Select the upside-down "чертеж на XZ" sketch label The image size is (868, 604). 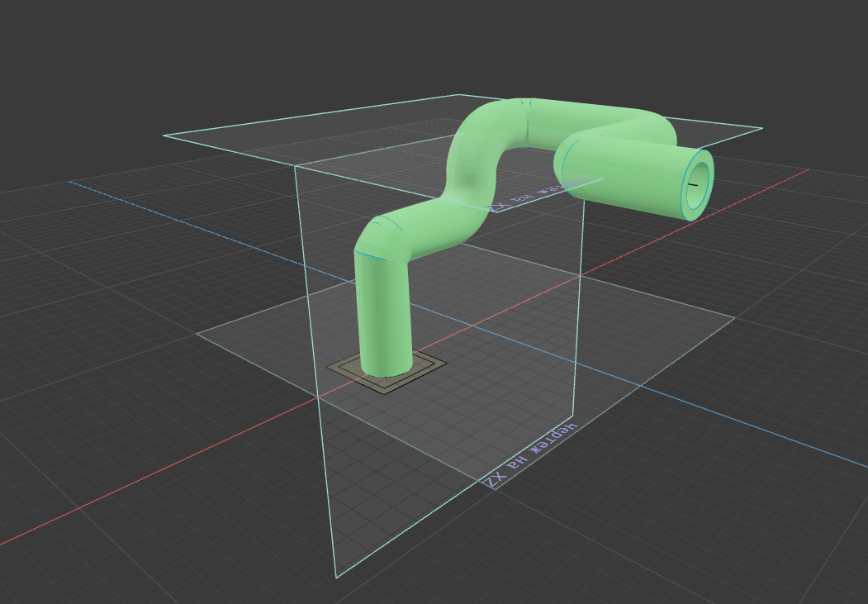531,455
